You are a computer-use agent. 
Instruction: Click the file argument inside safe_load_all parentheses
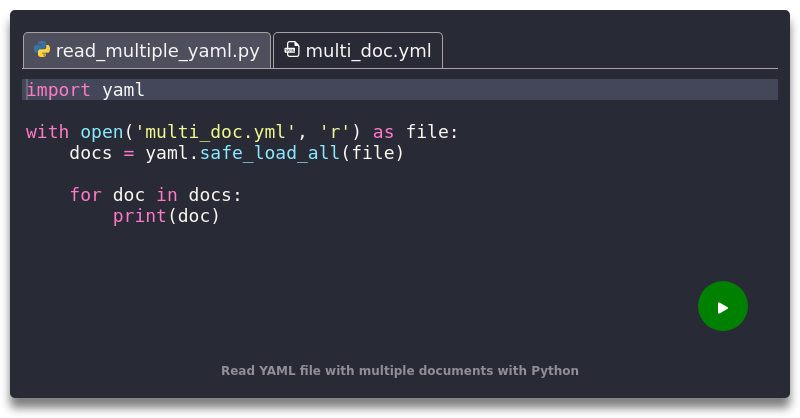(372, 153)
